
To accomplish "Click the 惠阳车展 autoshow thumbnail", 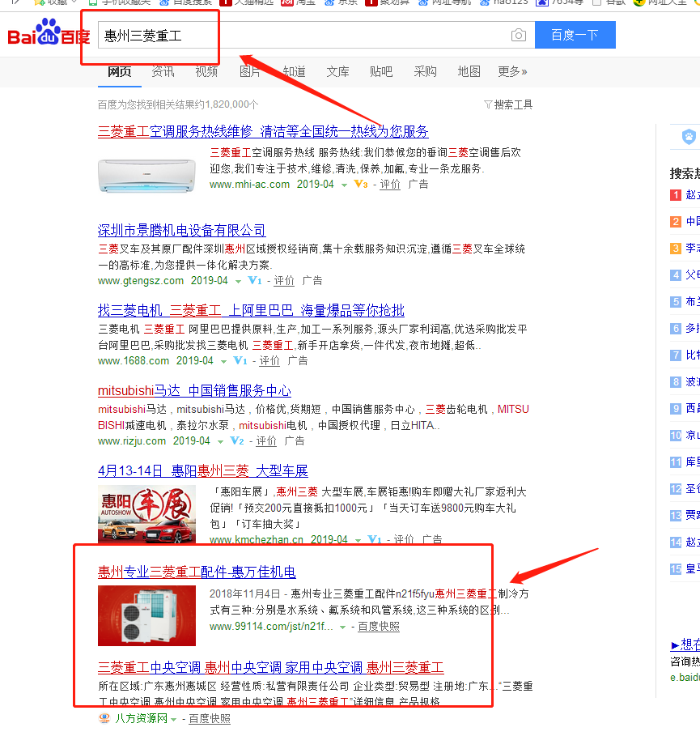I will click(146, 514).
